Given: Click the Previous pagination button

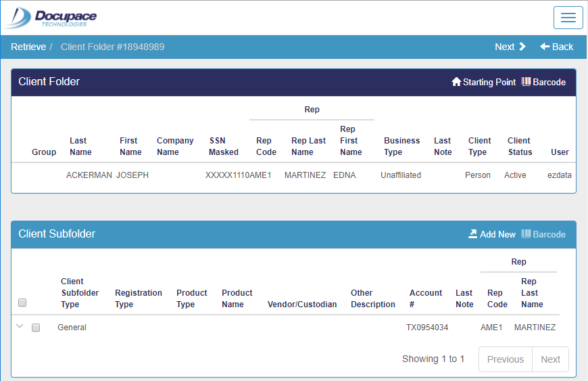Looking at the screenshot, I should tap(505, 359).
